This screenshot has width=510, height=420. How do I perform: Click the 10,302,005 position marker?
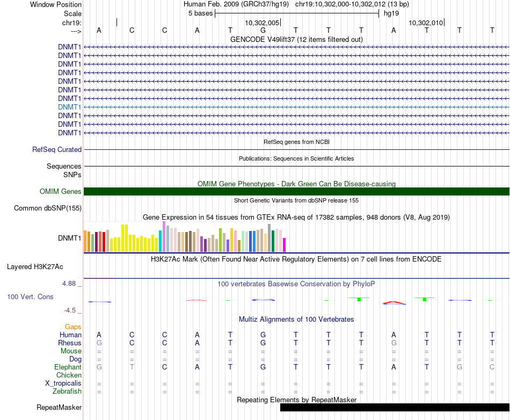tap(262, 23)
